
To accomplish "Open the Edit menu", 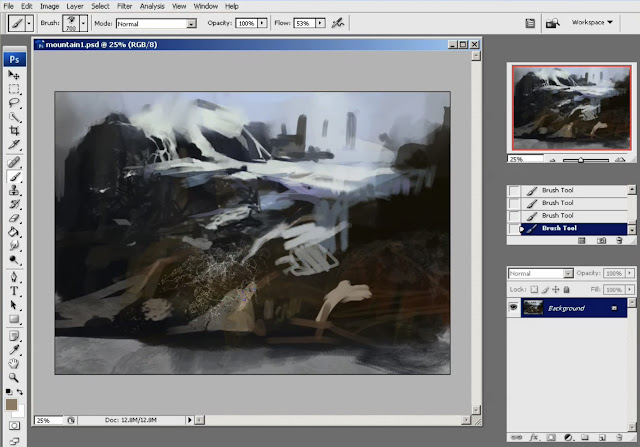I will click(27, 6).
